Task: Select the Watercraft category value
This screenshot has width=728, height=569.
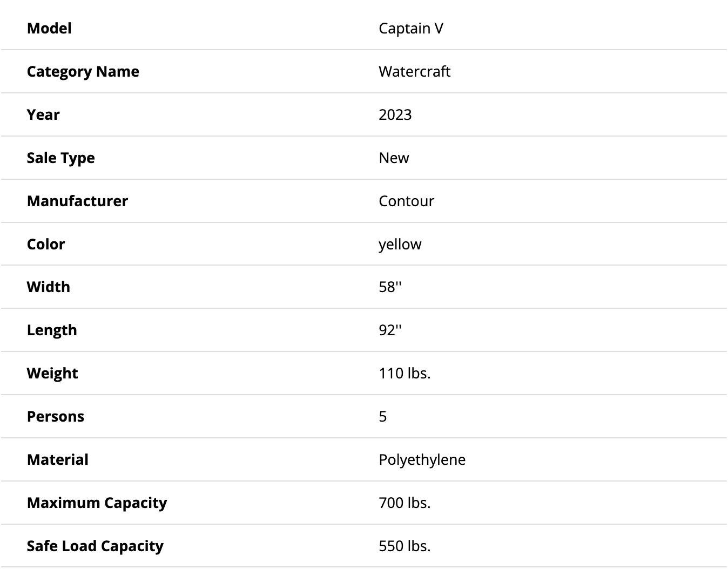Action: (x=414, y=71)
